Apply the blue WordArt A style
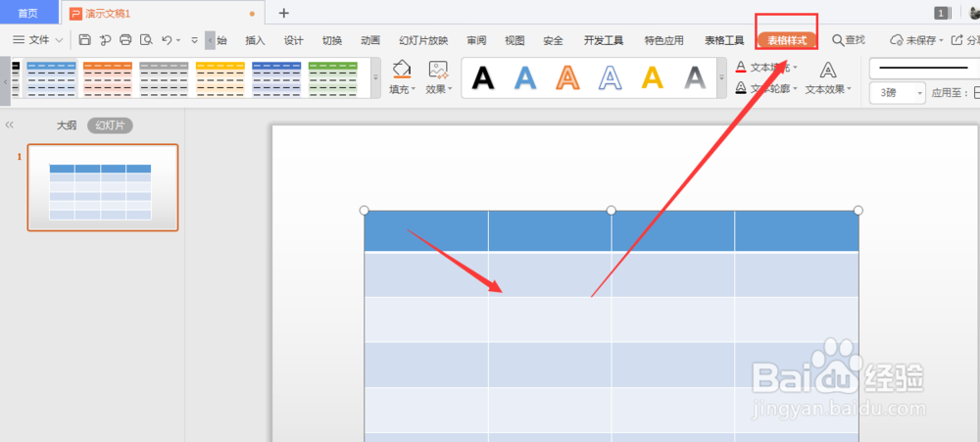 (525, 77)
